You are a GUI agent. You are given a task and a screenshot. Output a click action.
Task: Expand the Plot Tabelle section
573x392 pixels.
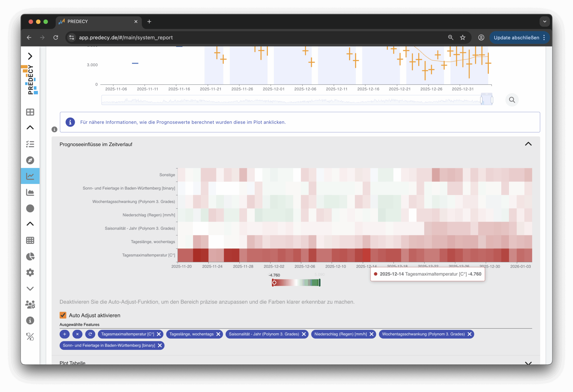point(528,363)
